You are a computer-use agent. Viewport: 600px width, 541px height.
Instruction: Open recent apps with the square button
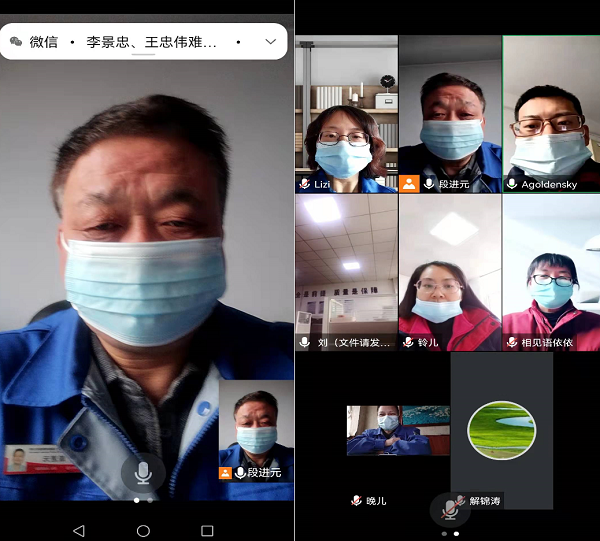pos(207,530)
